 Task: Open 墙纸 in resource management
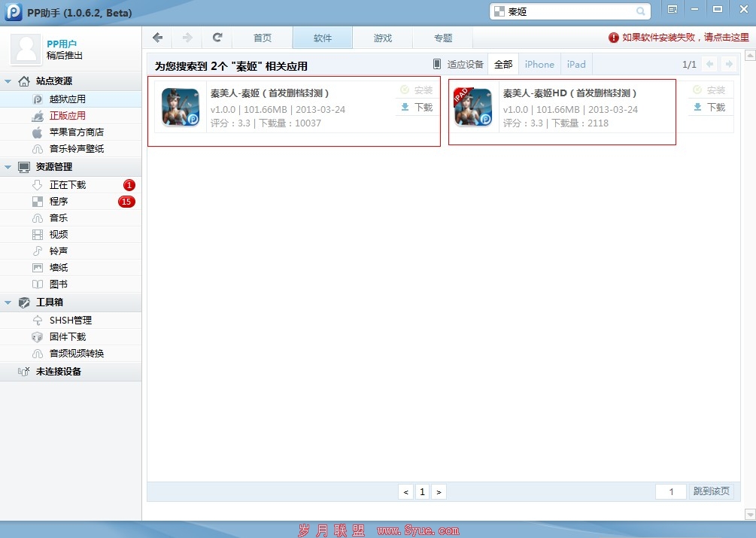[x=71, y=268]
